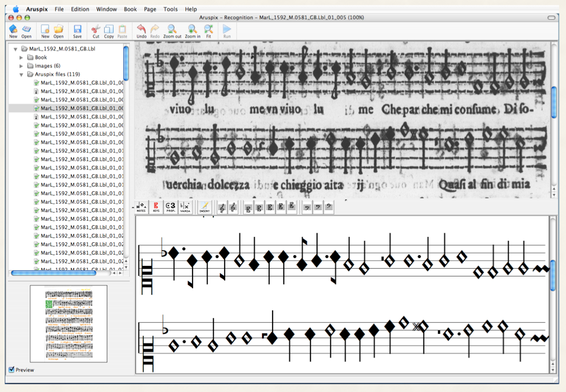Image resolution: width=566 pixels, height=392 pixels.
Task: Click the Paste toolbar icon
Action: click(122, 31)
